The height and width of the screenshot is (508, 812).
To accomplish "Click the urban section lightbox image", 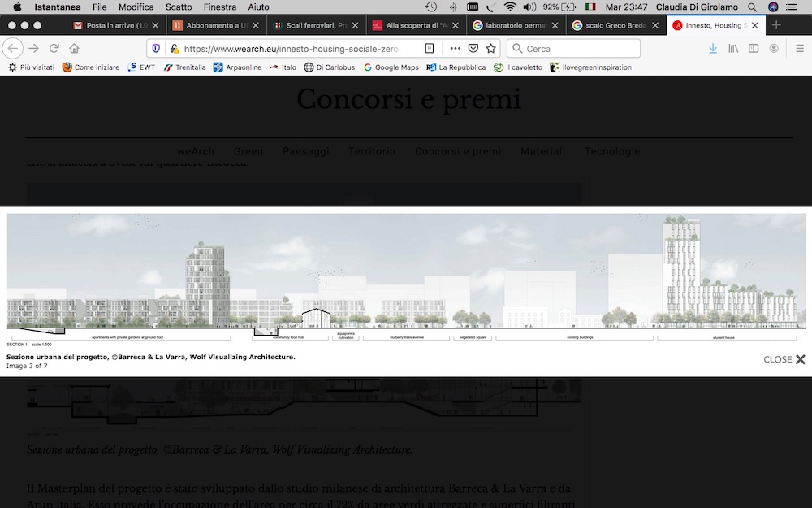I will tap(406, 280).
